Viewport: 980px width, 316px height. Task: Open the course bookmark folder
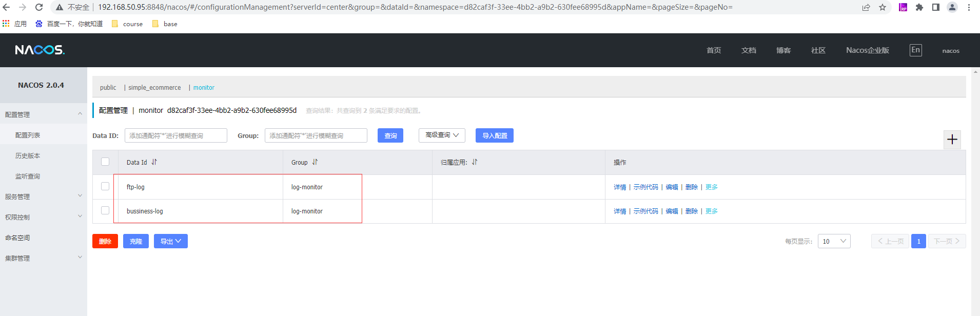pos(127,24)
